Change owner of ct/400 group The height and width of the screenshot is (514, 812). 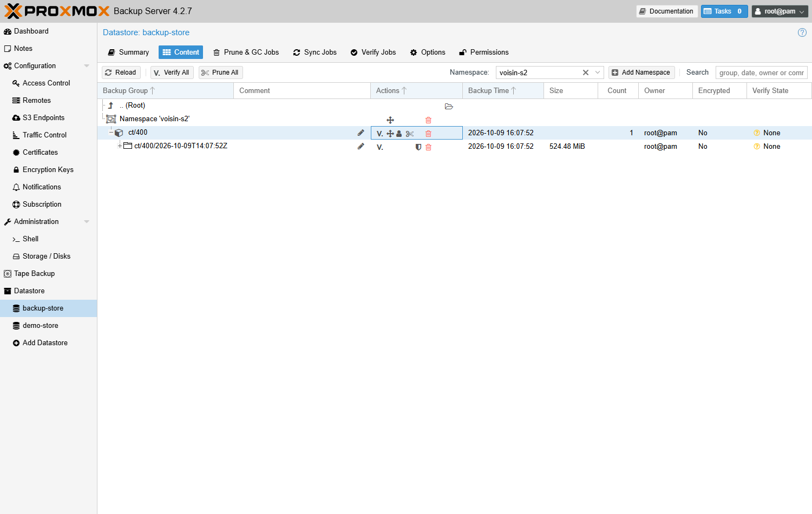click(x=399, y=134)
